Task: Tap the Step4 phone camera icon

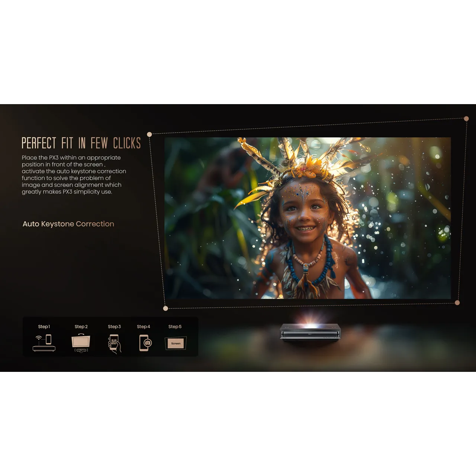Action: tap(145, 342)
